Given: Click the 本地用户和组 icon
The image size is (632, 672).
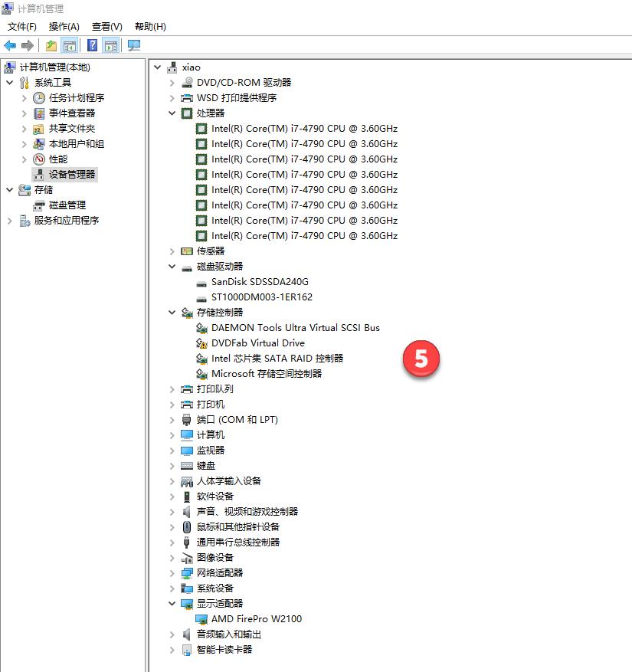Looking at the screenshot, I should [x=39, y=144].
